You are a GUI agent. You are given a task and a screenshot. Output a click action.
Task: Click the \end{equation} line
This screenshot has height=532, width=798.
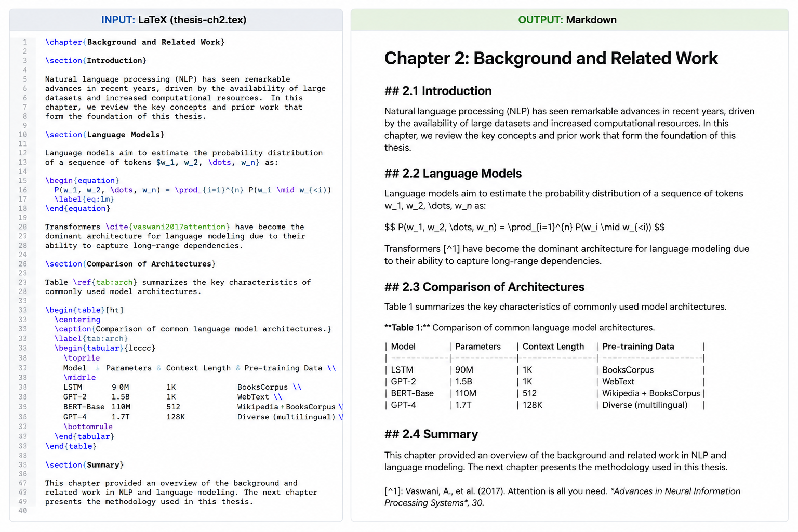point(78,208)
